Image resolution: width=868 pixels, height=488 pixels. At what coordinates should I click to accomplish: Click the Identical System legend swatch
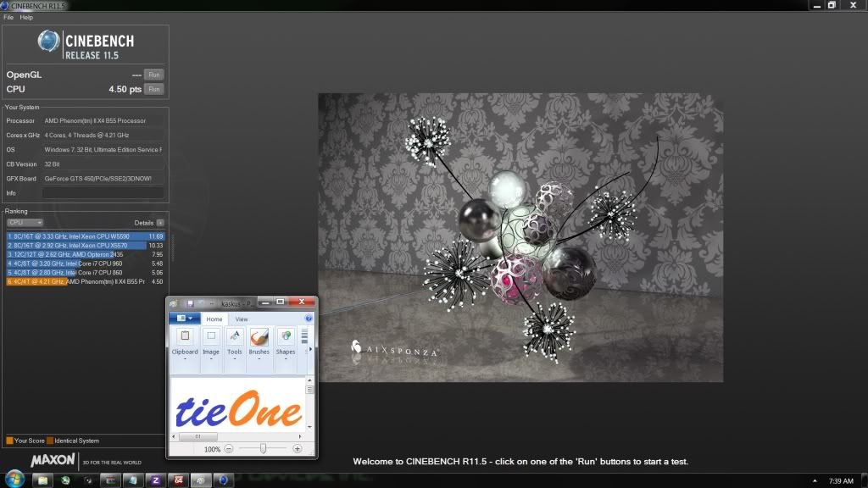[x=50, y=441]
